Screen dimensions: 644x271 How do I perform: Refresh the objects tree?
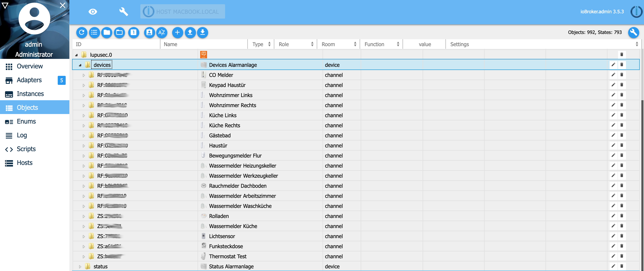point(82,32)
